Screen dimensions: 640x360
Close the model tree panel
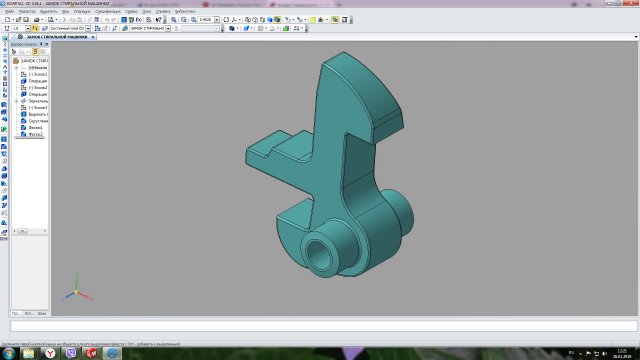coord(47,44)
